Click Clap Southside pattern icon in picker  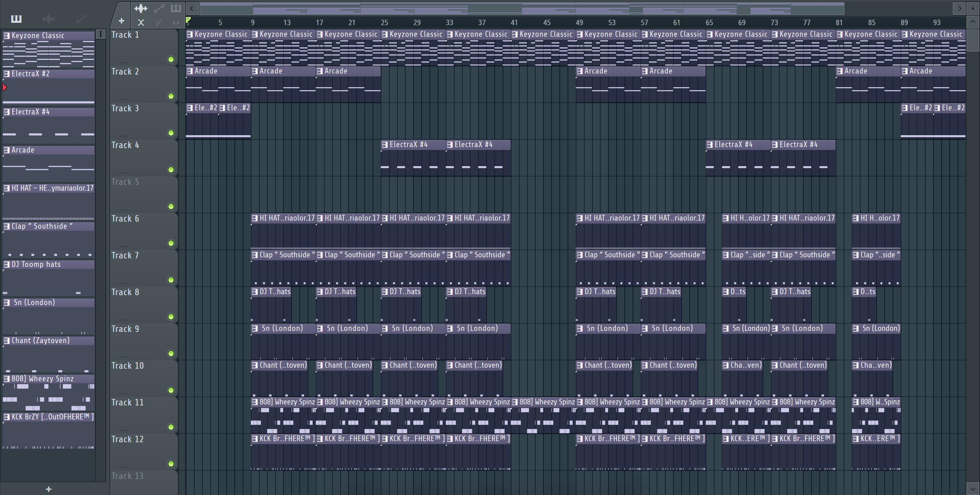[x=6, y=226]
